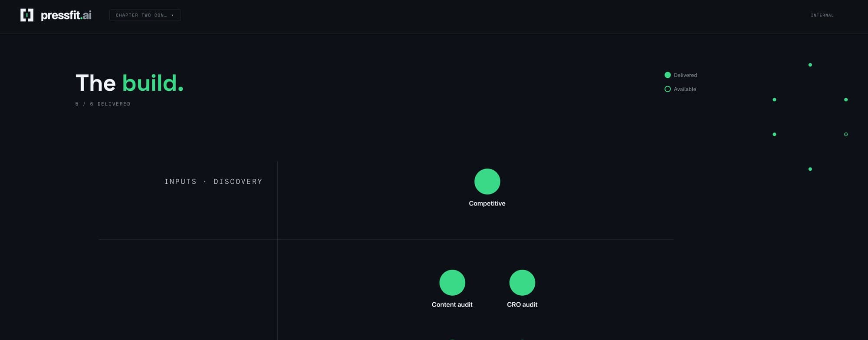Click the INTERNAL label in the header

pyautogui.click(x=822, y=15)
